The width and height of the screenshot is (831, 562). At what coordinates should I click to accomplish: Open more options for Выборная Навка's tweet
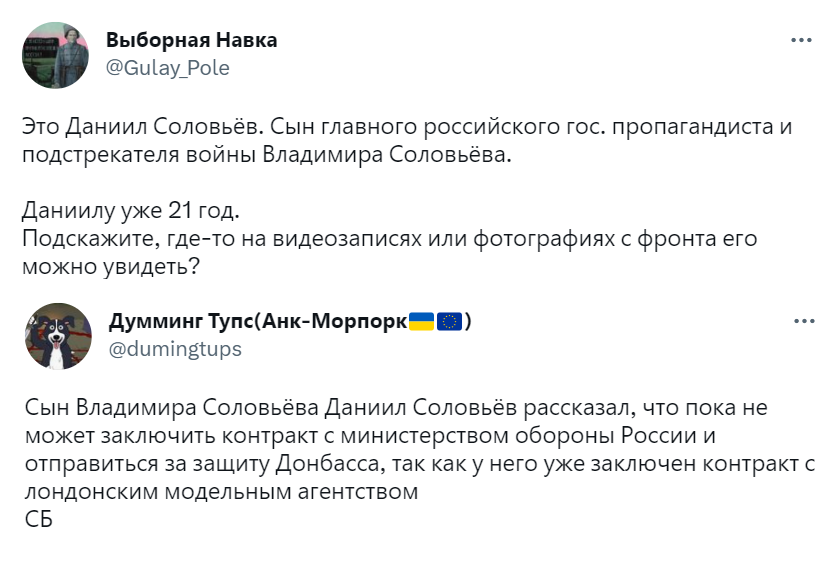pos(801,41)
